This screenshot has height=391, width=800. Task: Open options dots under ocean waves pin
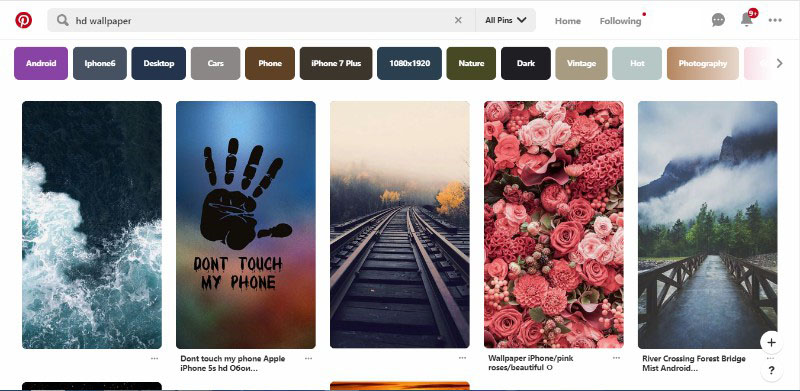[x=154, y=358]
